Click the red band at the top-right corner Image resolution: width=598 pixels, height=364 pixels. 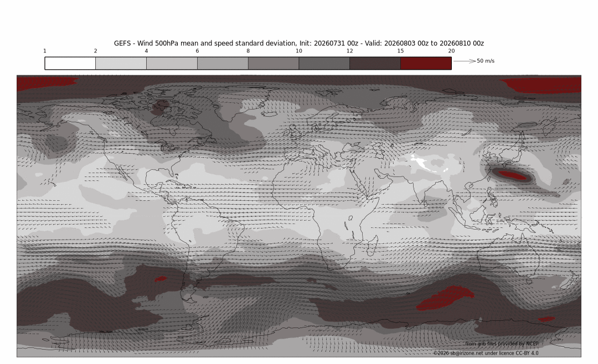click(541, 85)
